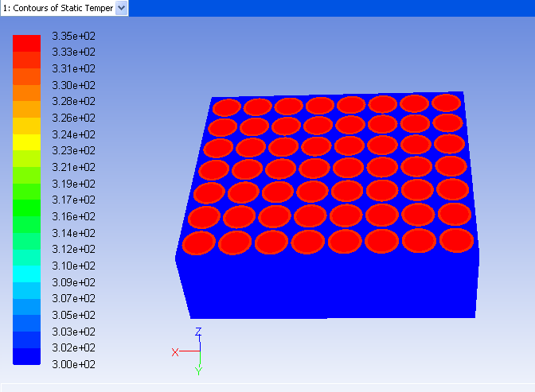Screen dimensions: 535x392
Task: Select the front-right corner red cylinder
Action: pos(456,239)
